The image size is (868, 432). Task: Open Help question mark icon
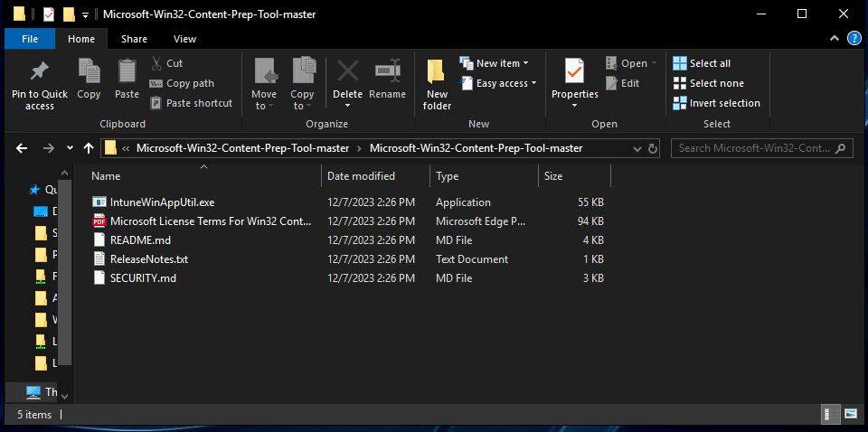pyautogui.click(x=854, y=38)
